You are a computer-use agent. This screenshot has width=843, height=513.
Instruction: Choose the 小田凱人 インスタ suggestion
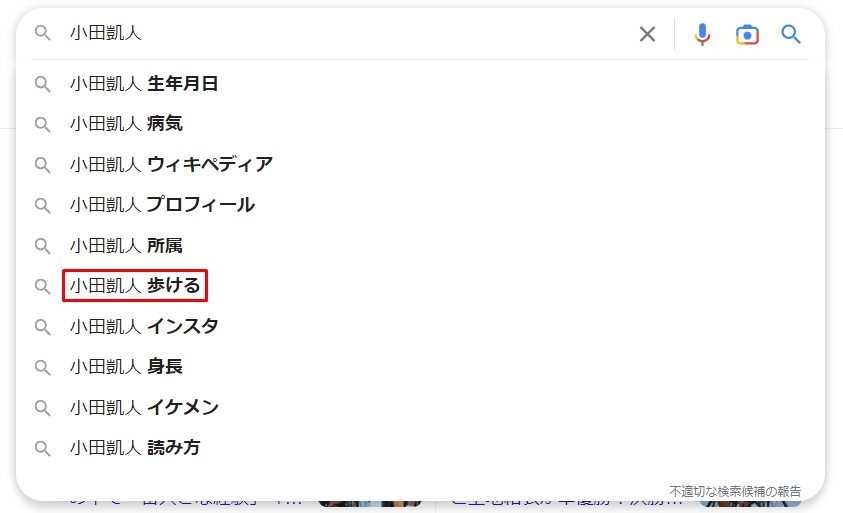[x=144, y=326]
